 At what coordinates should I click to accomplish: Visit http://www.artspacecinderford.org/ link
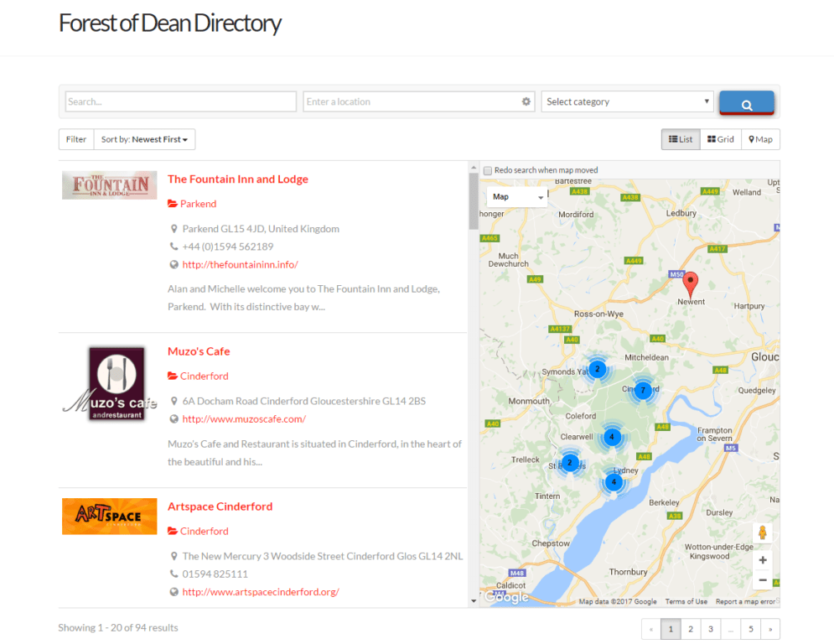(261, 592)
